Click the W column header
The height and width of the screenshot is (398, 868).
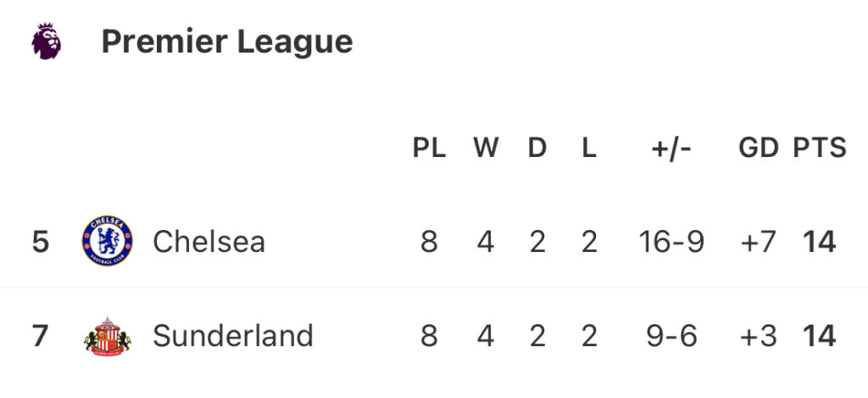click(x=485, y=148)
